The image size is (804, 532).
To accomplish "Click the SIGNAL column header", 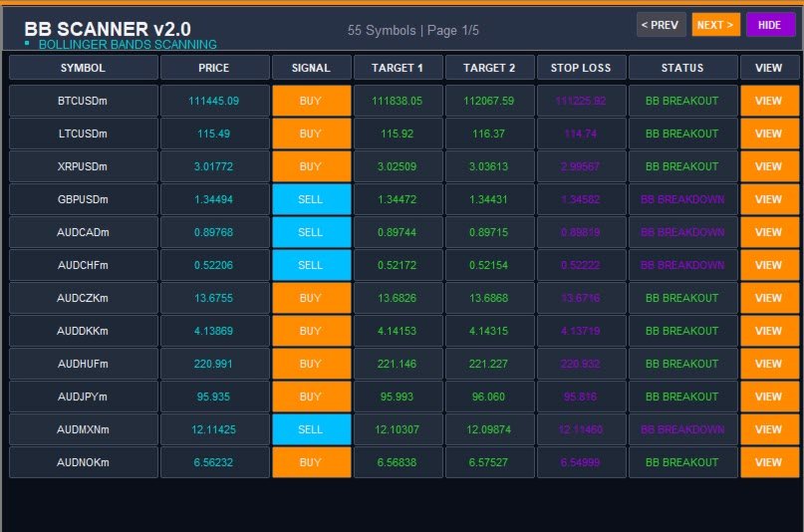I will pyautogui.click(x=312, y=68).
